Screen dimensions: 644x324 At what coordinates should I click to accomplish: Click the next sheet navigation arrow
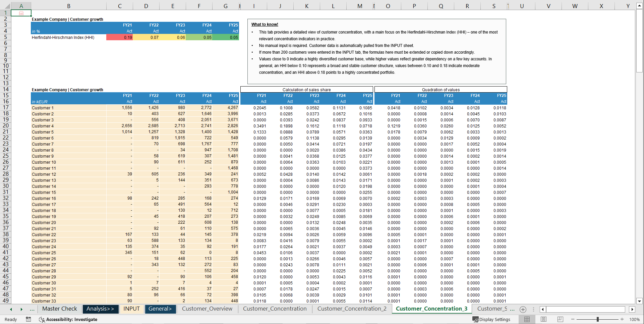(x=21, y=309)
